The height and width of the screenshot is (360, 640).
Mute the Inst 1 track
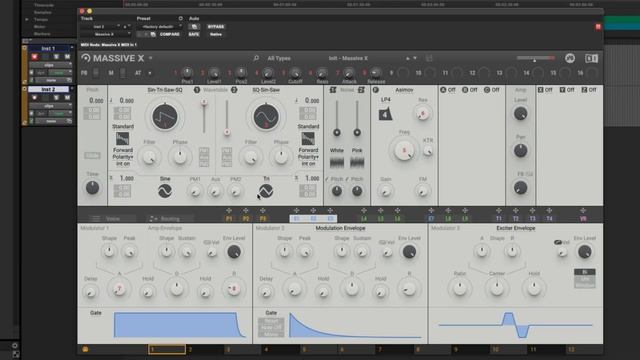tap(67, 56)
